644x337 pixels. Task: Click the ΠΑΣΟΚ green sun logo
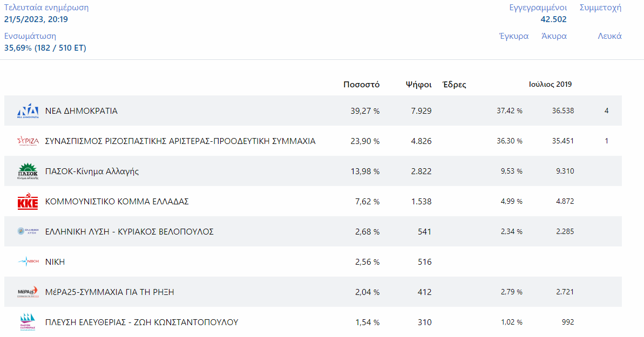(x=28, y=171)
